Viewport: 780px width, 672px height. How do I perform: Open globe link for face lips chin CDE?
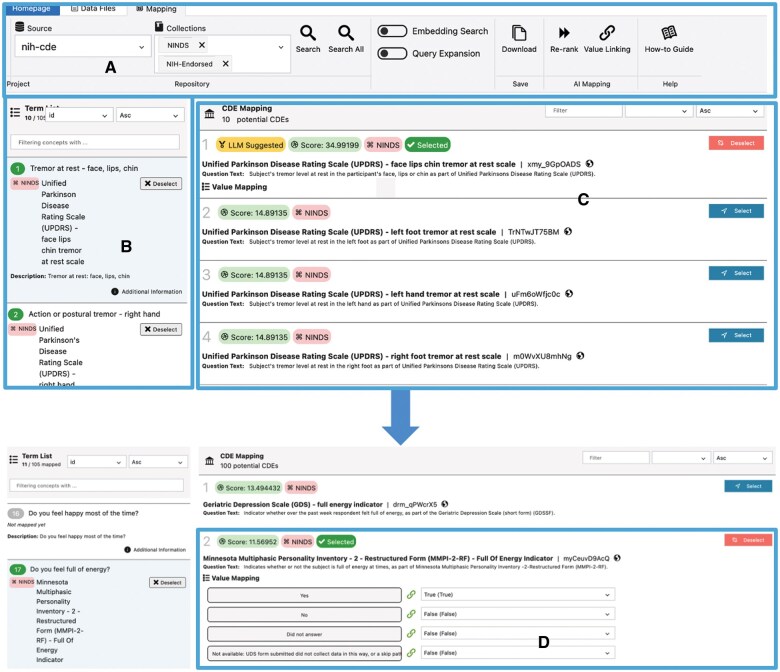pyautogui.click(x=589, y=164)
